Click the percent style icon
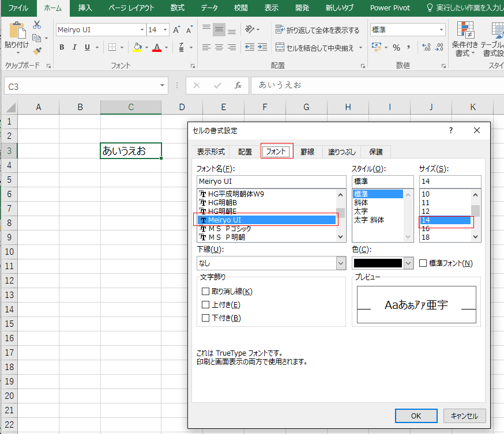Image resolution: width=504 pixels, height=434 pixels. click(x=396, y=47)
